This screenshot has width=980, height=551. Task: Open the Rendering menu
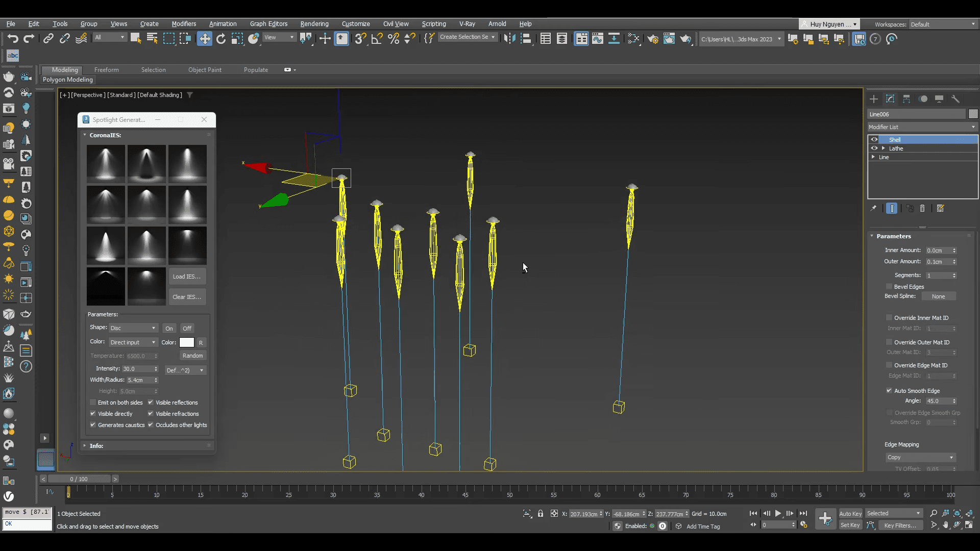[x=314, y=23]
